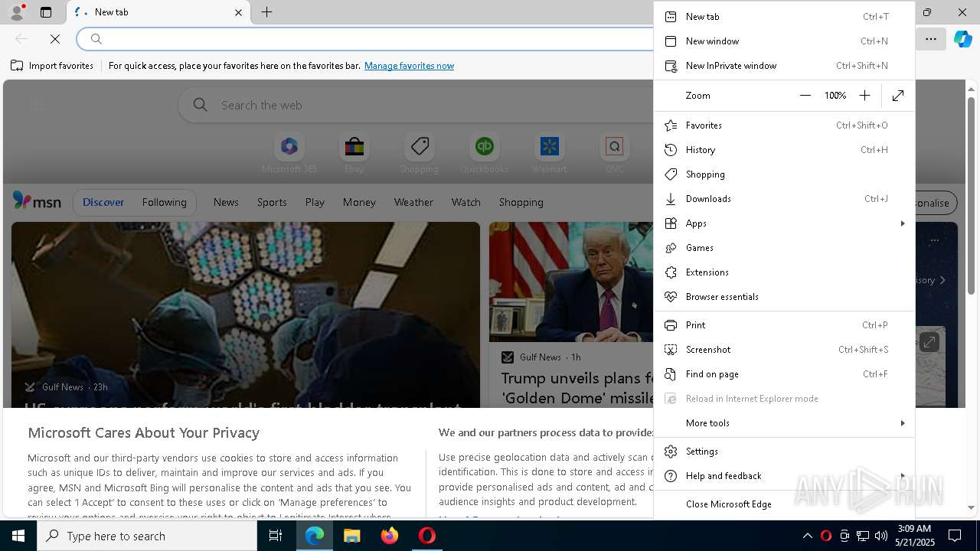980x551 pixels.
Task: Open the notifications center icon
Action: pos(955,536)
